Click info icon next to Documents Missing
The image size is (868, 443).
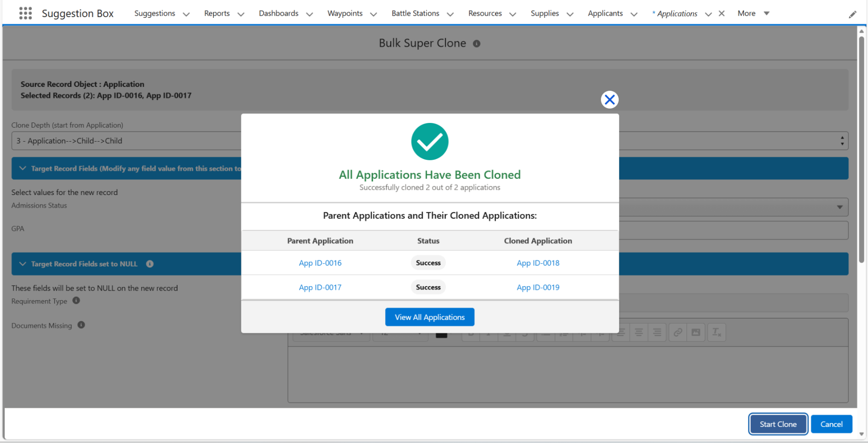pos(81,325)
